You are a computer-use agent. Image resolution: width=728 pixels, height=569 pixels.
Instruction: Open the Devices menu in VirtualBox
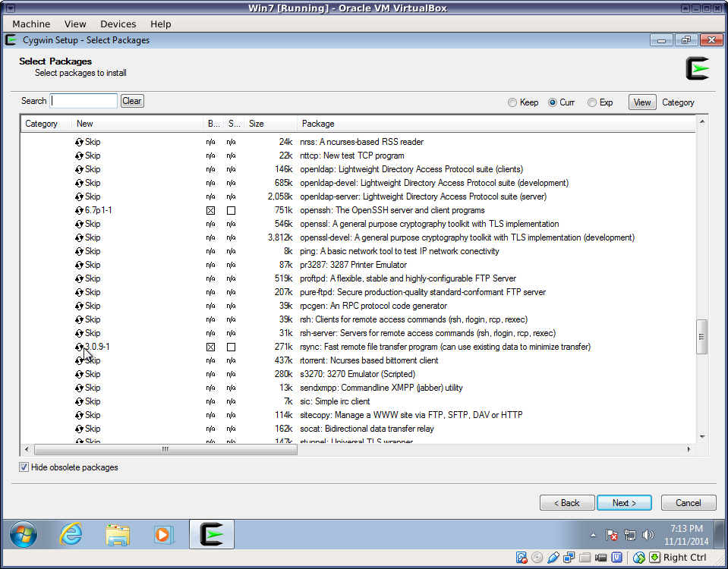tap(118, 24)
